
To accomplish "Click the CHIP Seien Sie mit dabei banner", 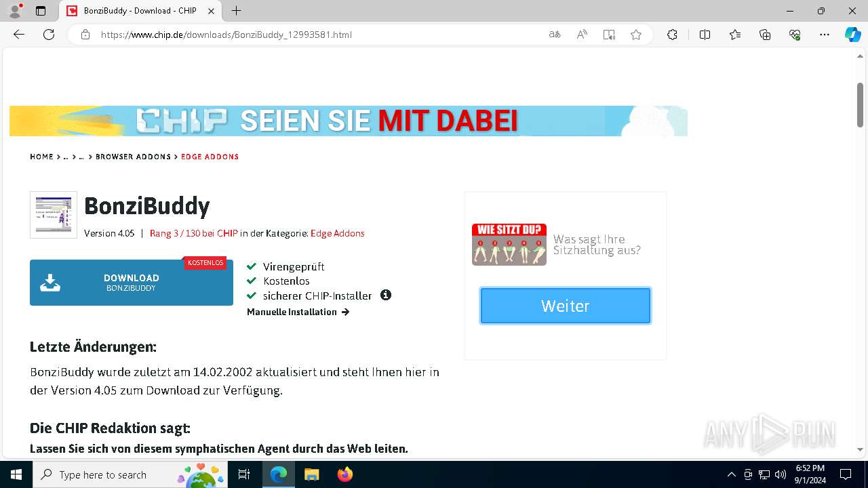I will pyautogui.click(x=349, y=121).
